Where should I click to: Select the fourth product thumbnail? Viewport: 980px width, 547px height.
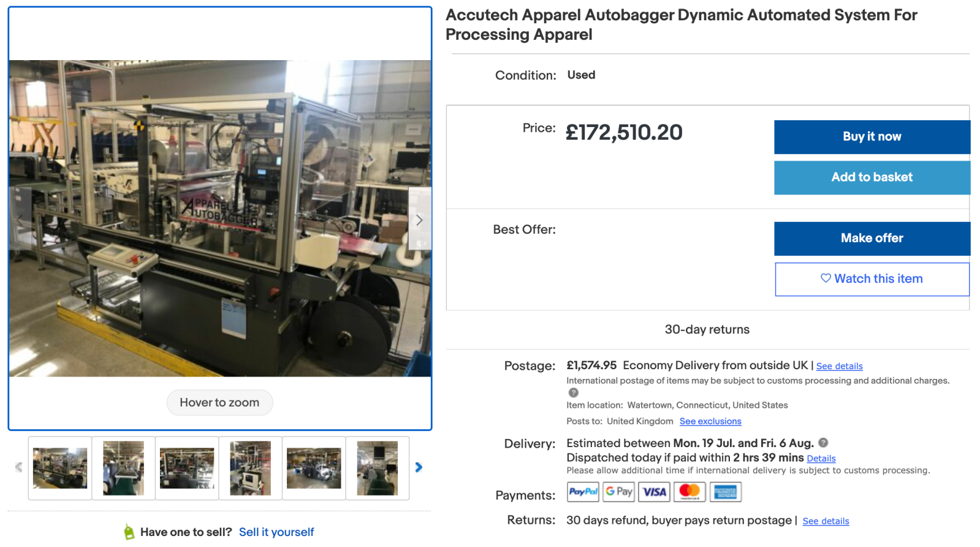[x=250, y=469]
